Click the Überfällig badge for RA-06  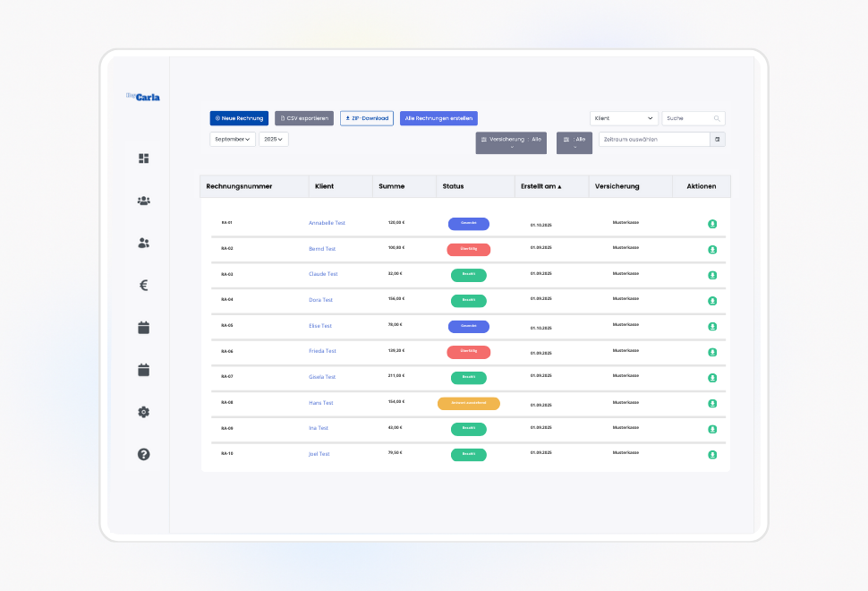(469, 352)
